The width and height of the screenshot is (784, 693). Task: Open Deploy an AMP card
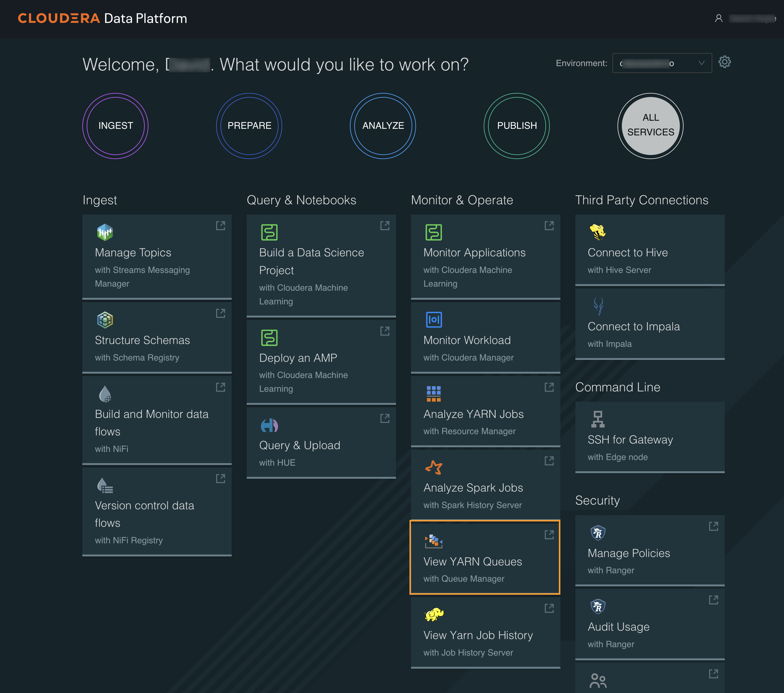coord(321,362)
